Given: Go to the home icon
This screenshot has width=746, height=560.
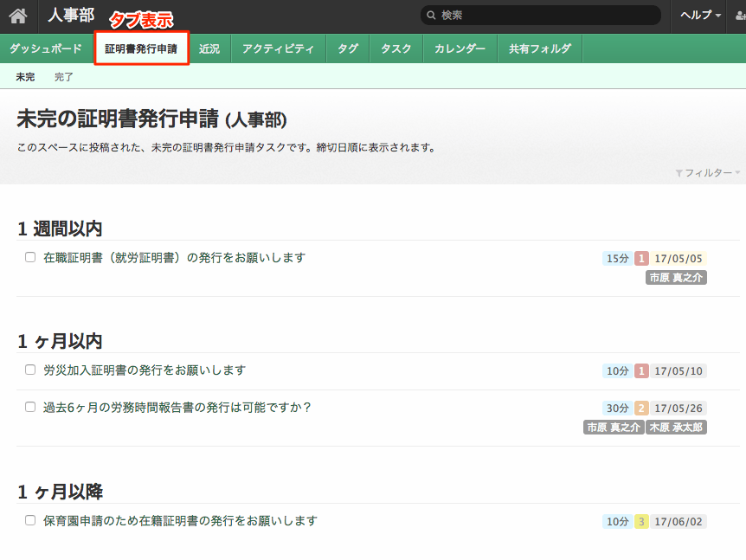Looking at the screenshot, I should (x=18, y=16).
